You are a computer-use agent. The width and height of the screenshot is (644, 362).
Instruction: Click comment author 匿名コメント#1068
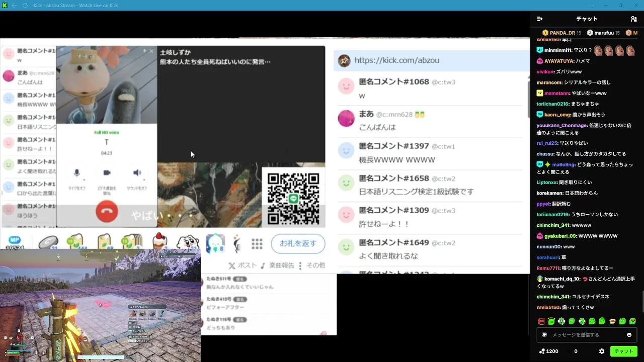pos(394,82)
